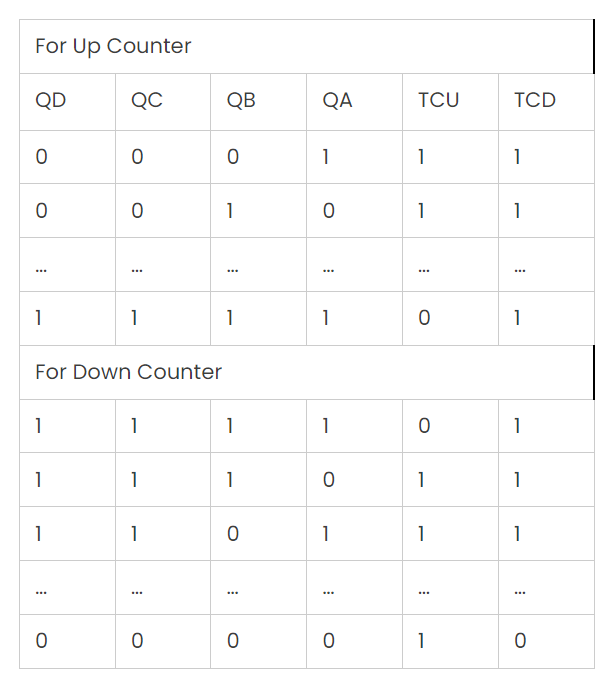The image size is (608, 681).
Task: Click the ellipsis under TCD in the down counter section
Action: click(546, 587)
